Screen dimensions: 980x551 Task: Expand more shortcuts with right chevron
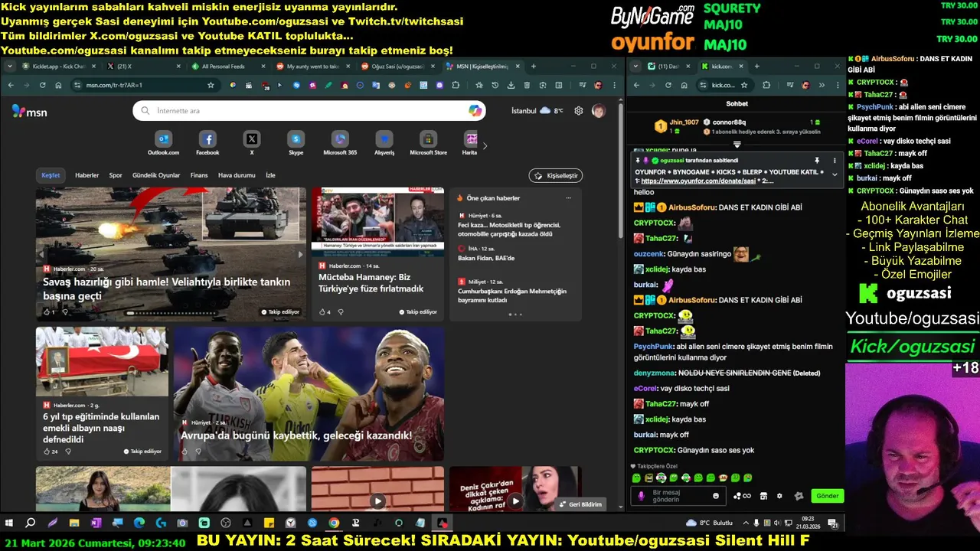485,145
